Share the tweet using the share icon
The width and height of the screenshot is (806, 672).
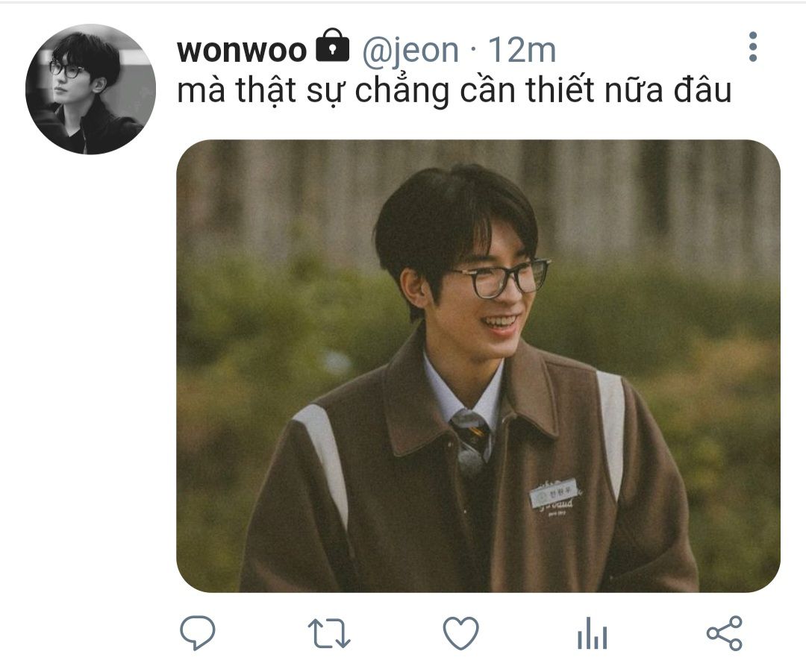tap(725, 633)
